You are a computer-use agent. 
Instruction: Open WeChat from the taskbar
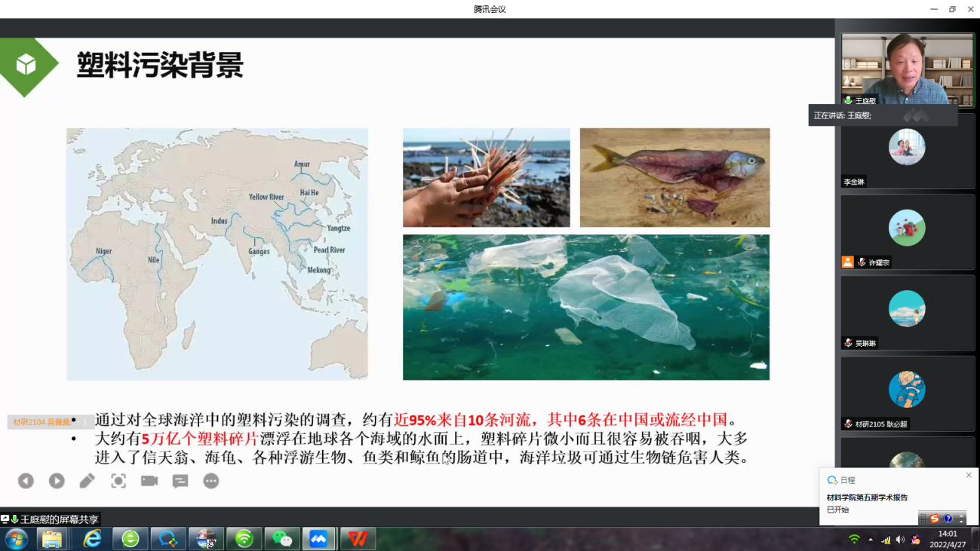pyautogui.click(x=282, y=539)
